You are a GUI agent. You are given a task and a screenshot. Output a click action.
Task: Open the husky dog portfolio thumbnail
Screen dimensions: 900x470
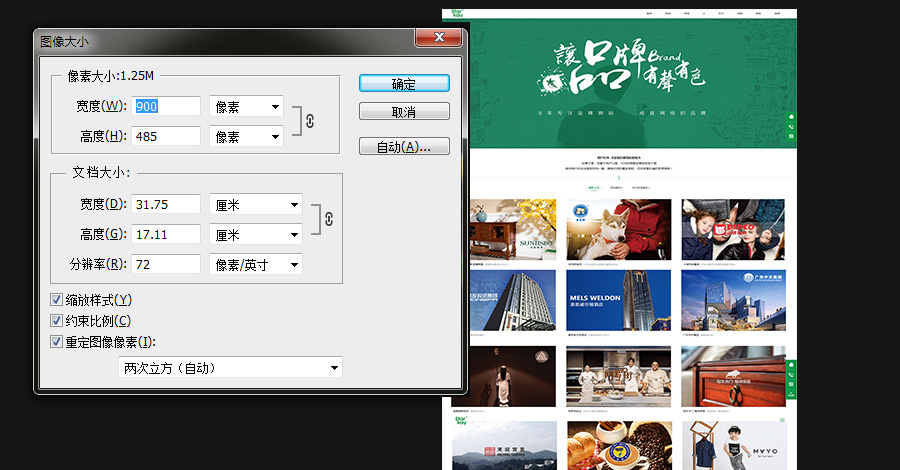point(619,229)
